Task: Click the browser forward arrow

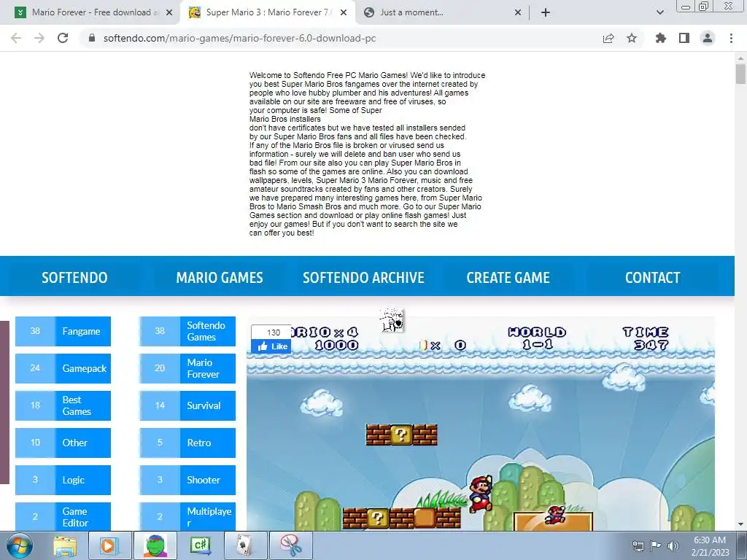Action: (x=39, y=38)
